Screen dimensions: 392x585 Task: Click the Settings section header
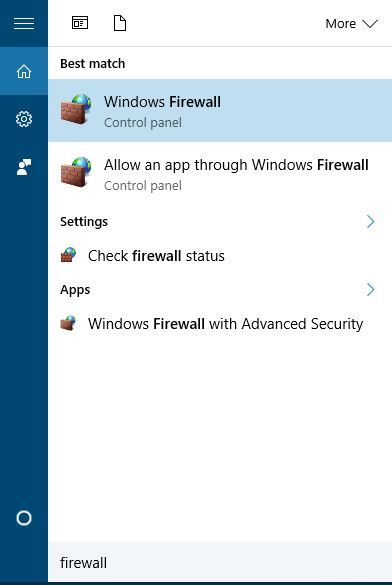[84, 222]
